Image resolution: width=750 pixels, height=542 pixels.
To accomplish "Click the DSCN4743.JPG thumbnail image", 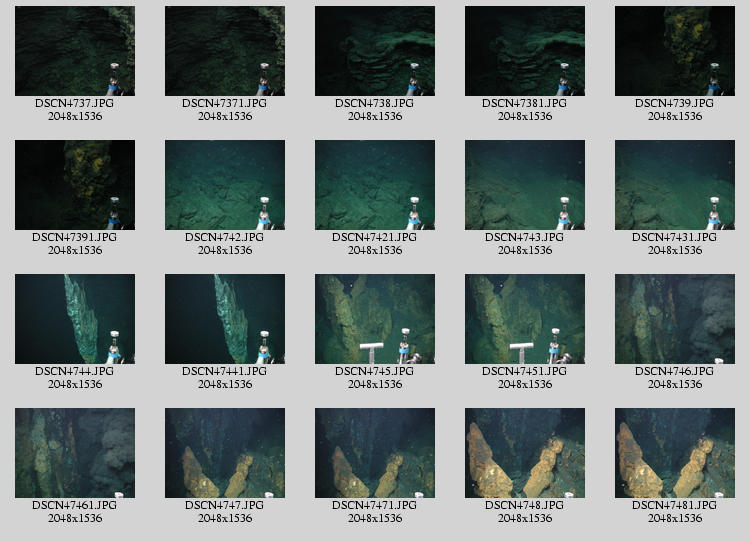I will pyautogui.click(x=525, y=185).
